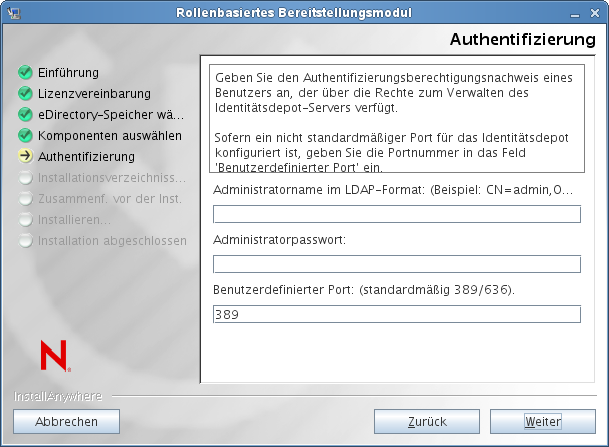Click the Installieren... step label
The width and height of the screenshot is (609, 447).
pos(74,219)
